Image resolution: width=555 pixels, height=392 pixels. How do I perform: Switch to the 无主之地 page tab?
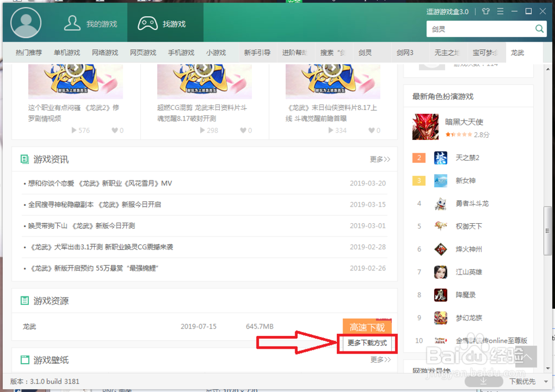pyautogui.click(x=448, y=52)
